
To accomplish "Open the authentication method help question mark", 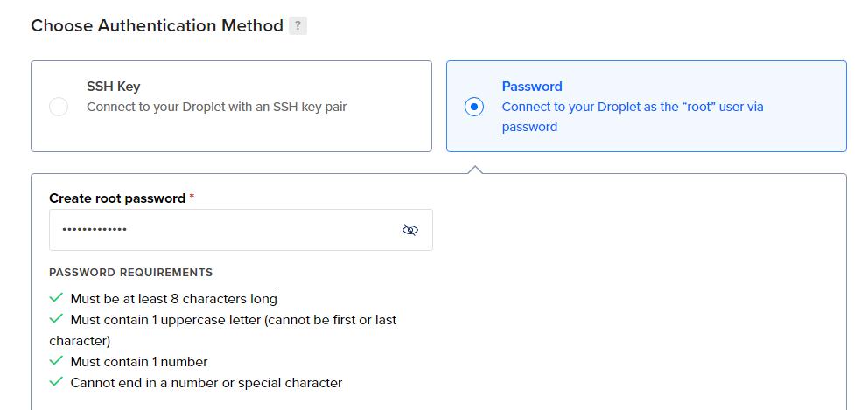I will click(x=297, y=25).
